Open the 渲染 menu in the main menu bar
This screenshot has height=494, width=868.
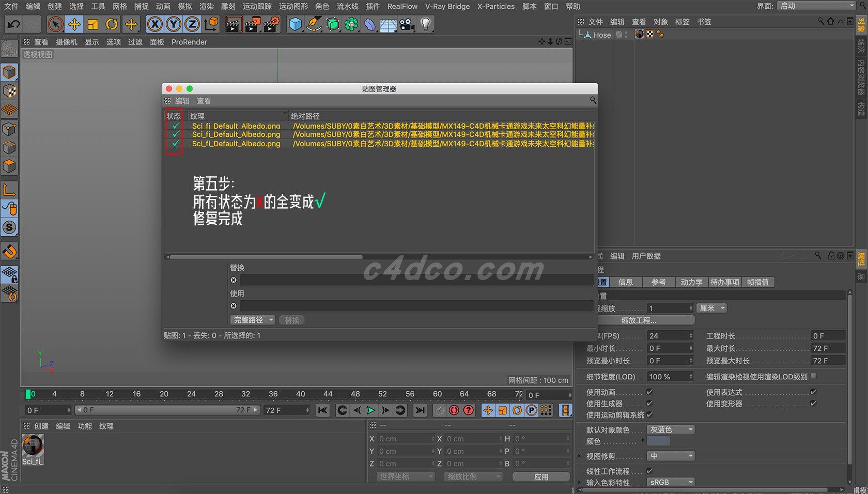point(207,6)
